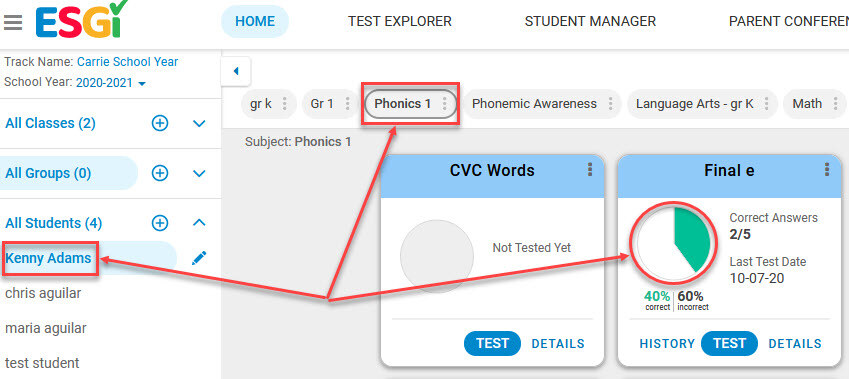Open the Student Manager tab

coord(590,22)
